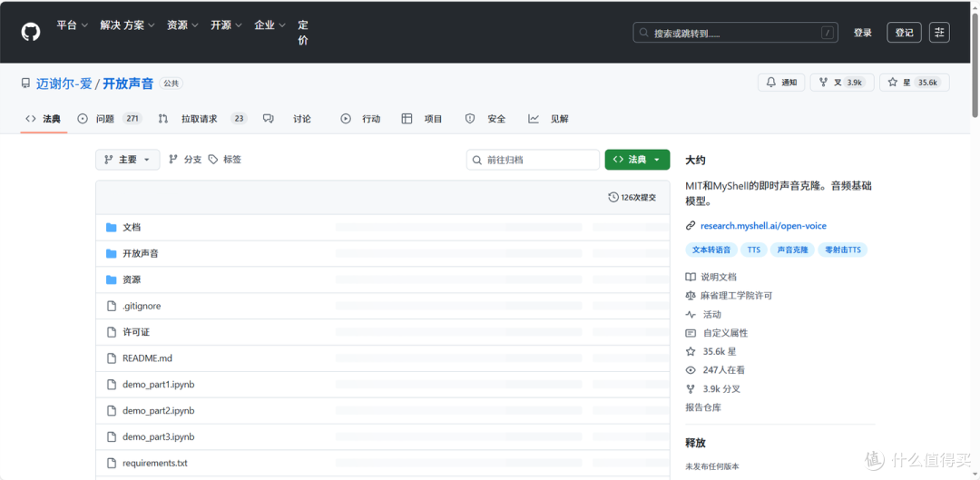Open demo_part1.ipynb notebook
The width and height of the screenshot is (980, 480).
pyautogui.click(x=159, y=385)
